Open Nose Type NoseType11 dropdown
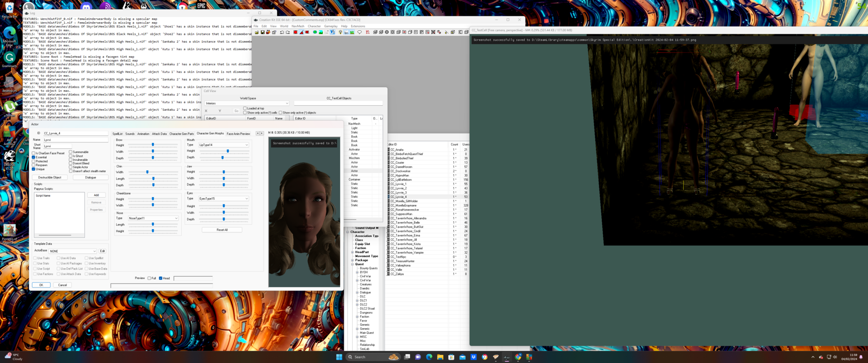 tap(153, 218)
